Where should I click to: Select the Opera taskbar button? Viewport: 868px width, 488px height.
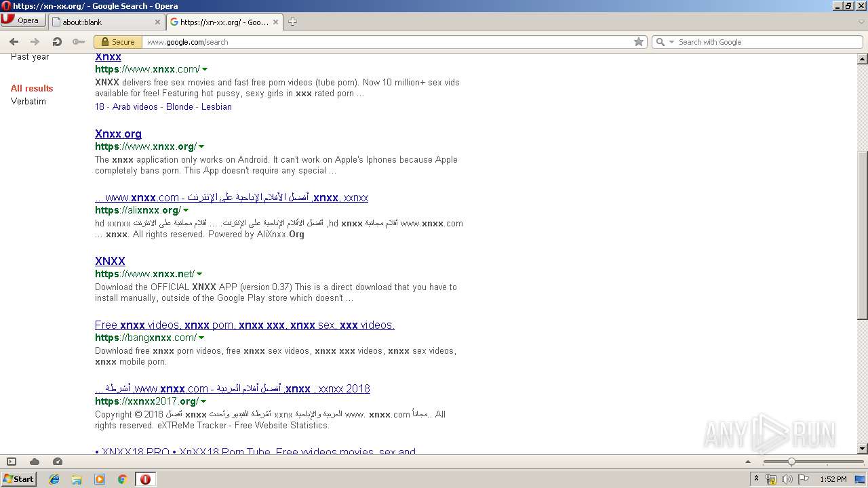tap(145, 479)
